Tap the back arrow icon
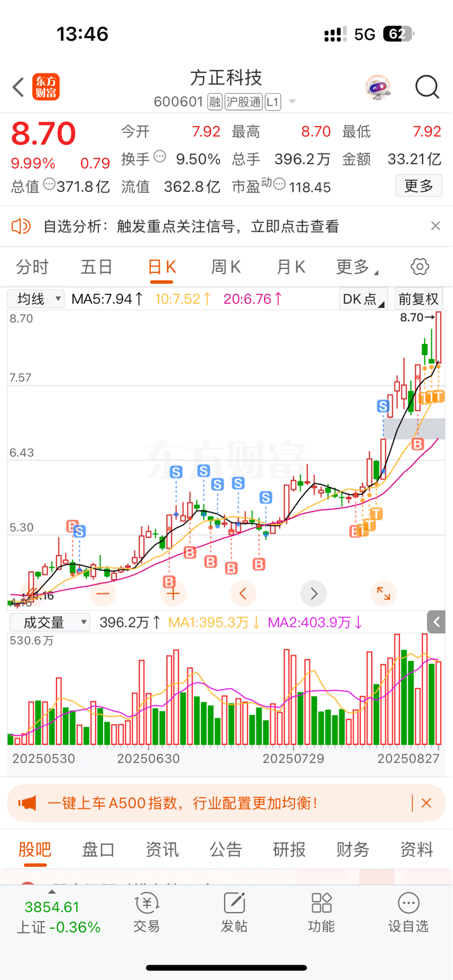This screenshot has width=453, height=980. tap(18, 87)
